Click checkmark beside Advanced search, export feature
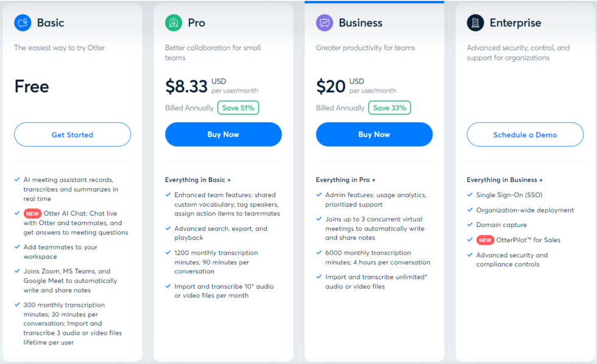Viewport: 597px width, 364px height. click(168, 229)
